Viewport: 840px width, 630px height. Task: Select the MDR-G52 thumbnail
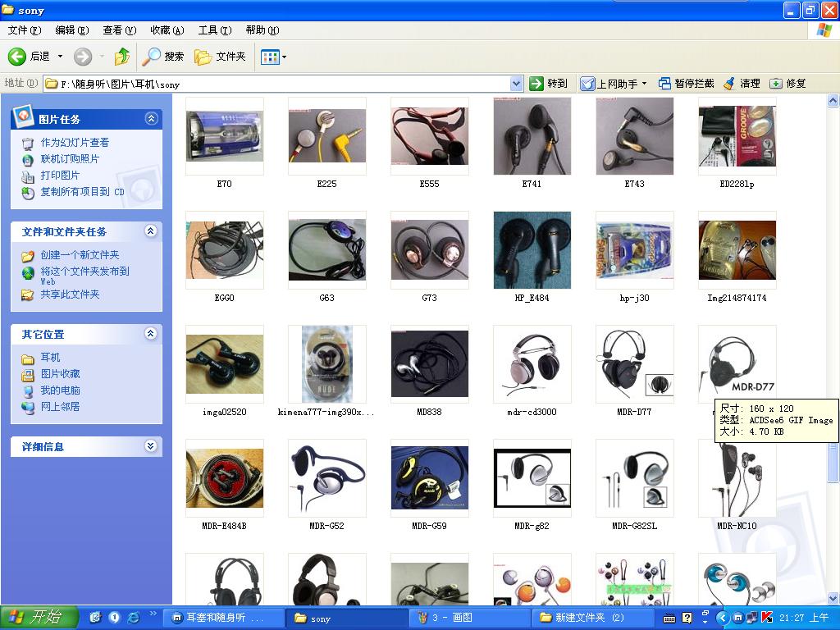(x=326, y=478)
